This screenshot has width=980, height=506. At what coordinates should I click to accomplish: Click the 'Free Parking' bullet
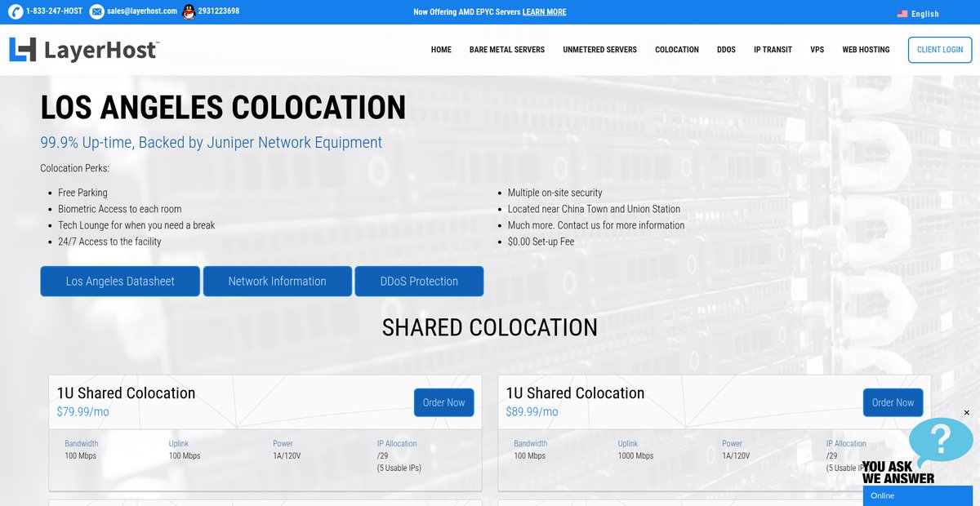click(82, 193)
